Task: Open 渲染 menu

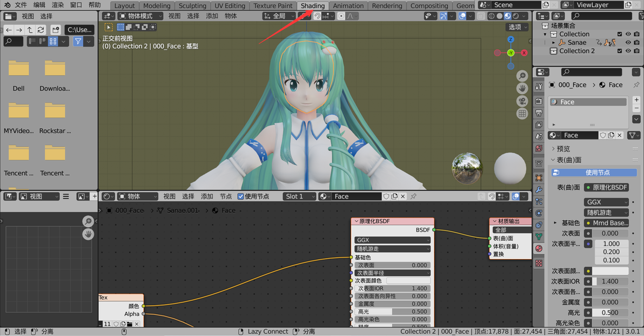Action: tap(57, 5)
